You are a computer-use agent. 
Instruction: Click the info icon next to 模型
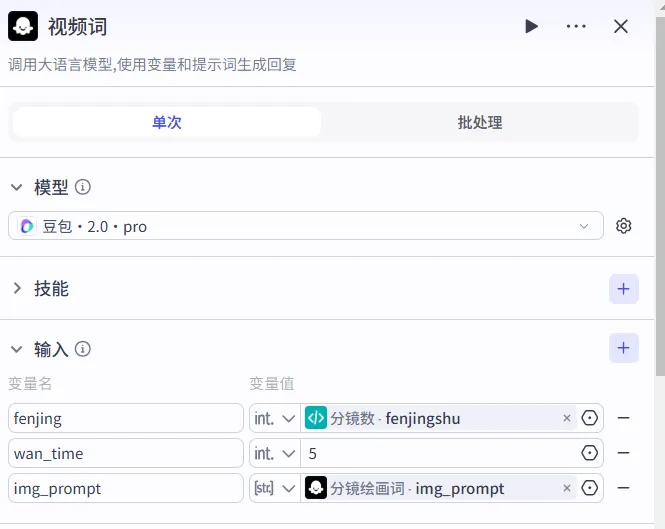84,187
